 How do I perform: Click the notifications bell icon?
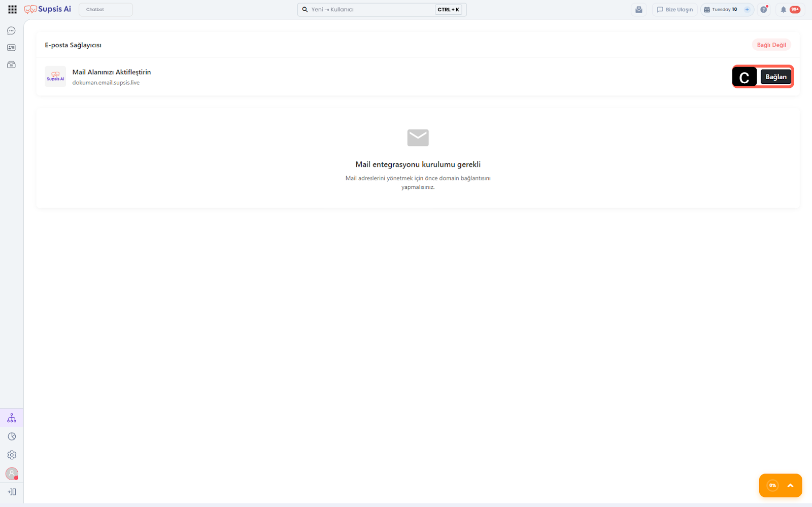tap(783, 10)
